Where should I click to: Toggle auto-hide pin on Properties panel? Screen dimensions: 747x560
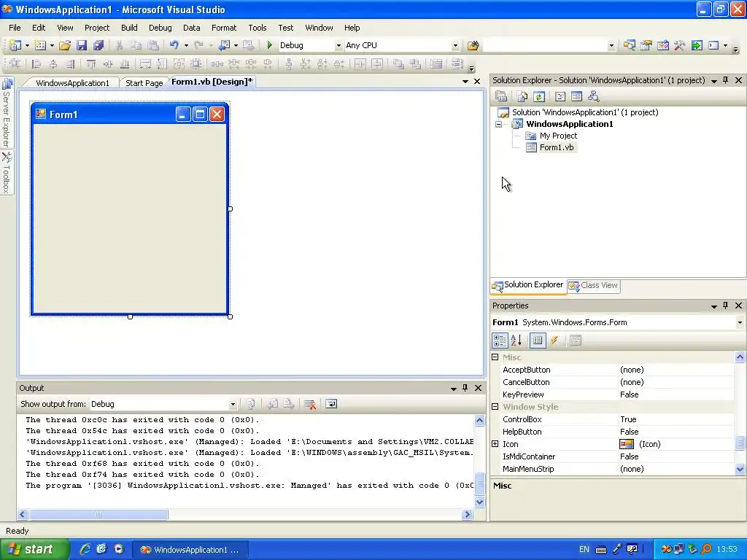click(726, 306)
